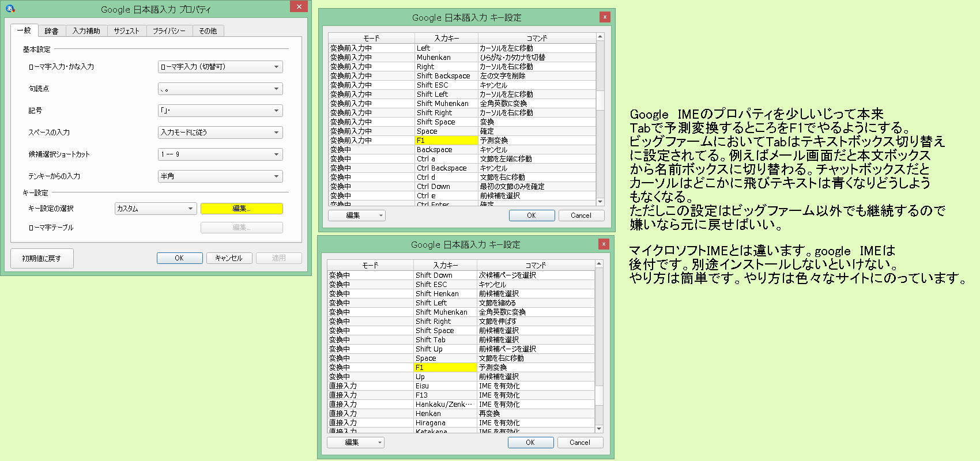Open the ローマ字入力・かな入力 dropdown

220,67
